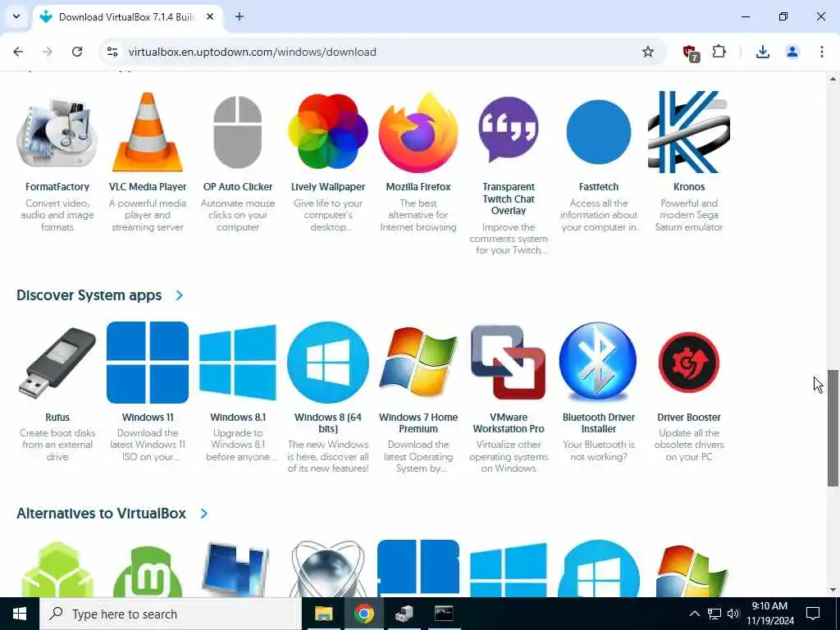This screenshot has width=840, height=630.
Task: Open the Bluetooth Driver Installer icon
Action: (x=598, y=362)
